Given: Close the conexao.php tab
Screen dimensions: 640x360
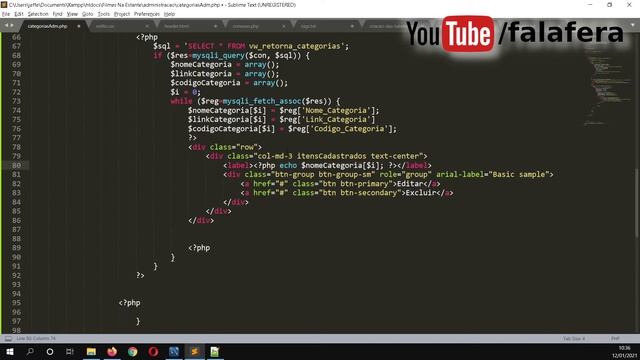Looking at the screenshot, I should (284, 26).
